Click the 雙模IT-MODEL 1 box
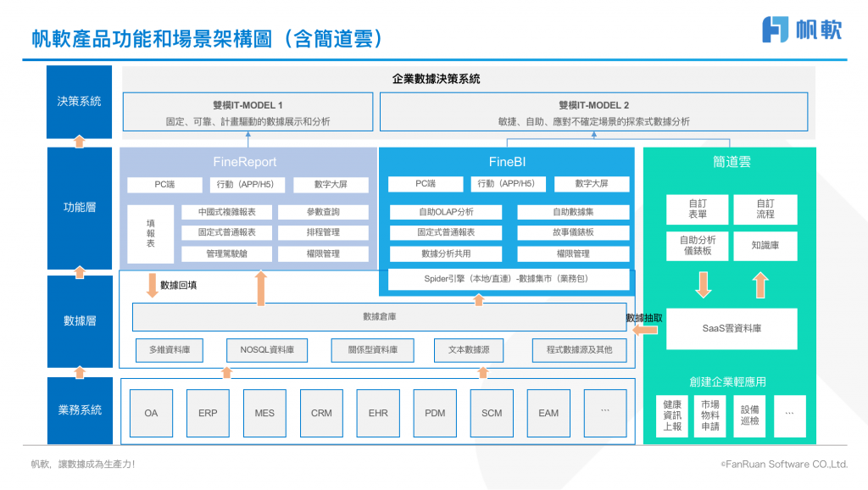 pos(248,112)
